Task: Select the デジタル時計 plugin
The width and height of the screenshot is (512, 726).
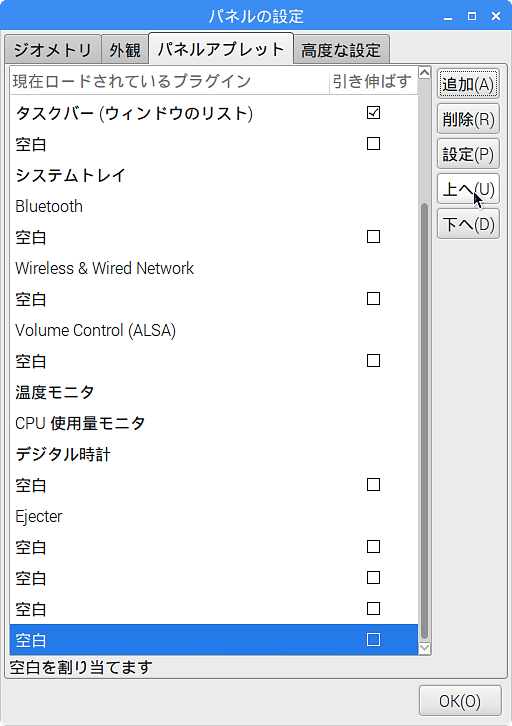Action: point(213,454)
